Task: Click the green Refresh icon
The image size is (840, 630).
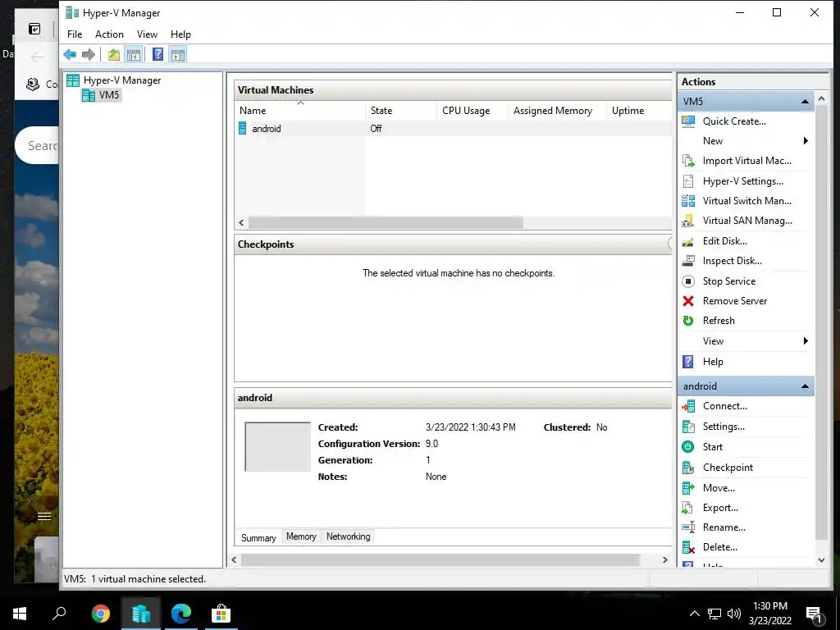Action: tap(688, 321)
